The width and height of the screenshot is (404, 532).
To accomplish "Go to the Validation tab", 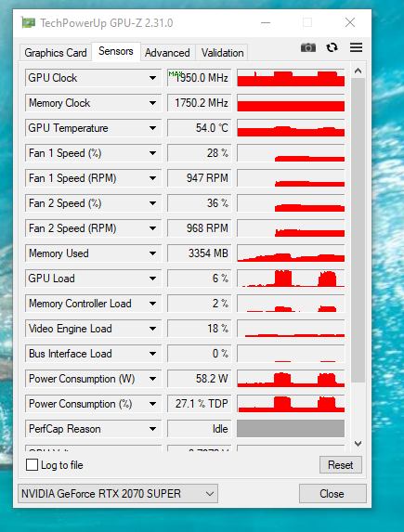I will [x=222, y=53].
